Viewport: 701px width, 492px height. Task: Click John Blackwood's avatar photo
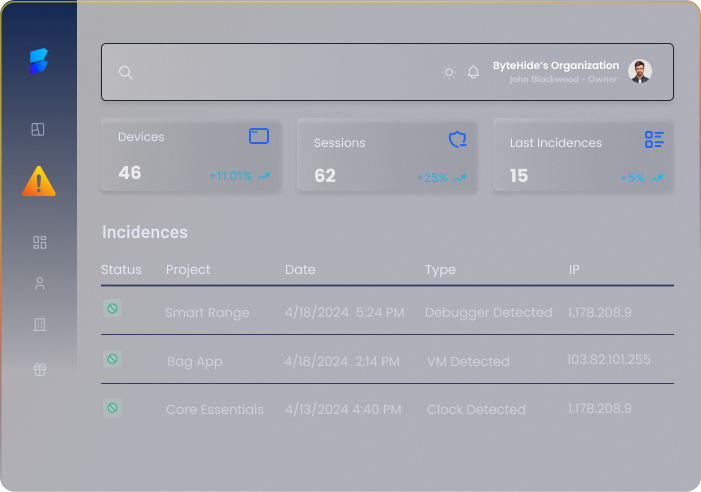point(640,71)
